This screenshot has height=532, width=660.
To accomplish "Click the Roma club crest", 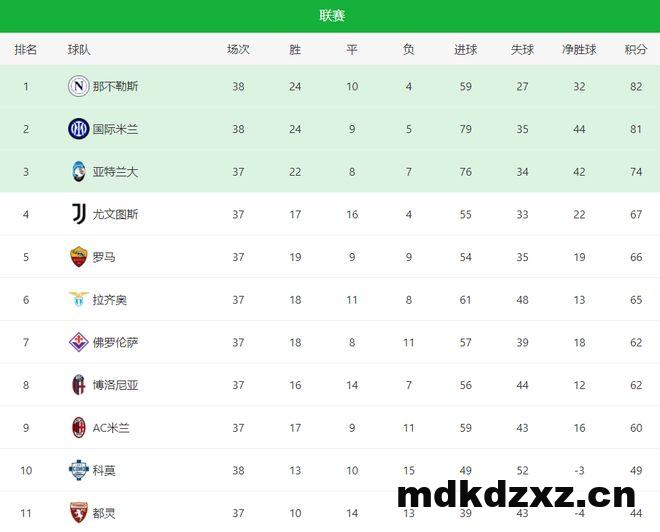I will (x=78, y=257).
